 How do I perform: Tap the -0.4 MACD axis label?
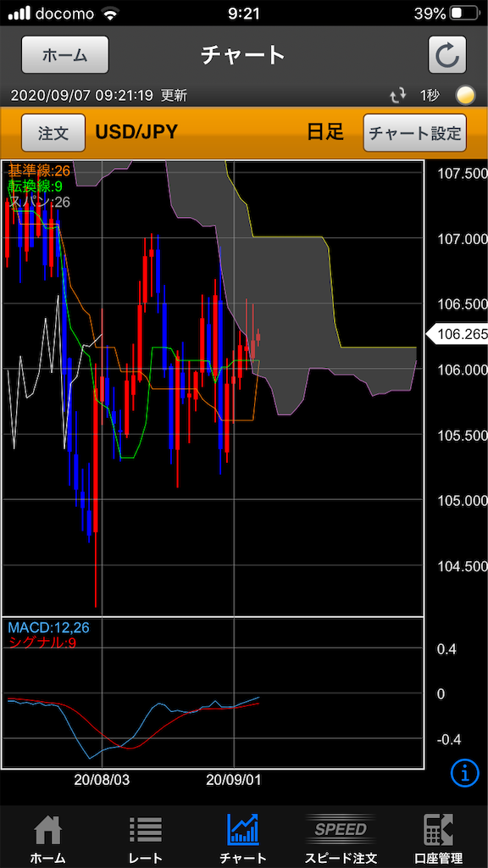448,739
